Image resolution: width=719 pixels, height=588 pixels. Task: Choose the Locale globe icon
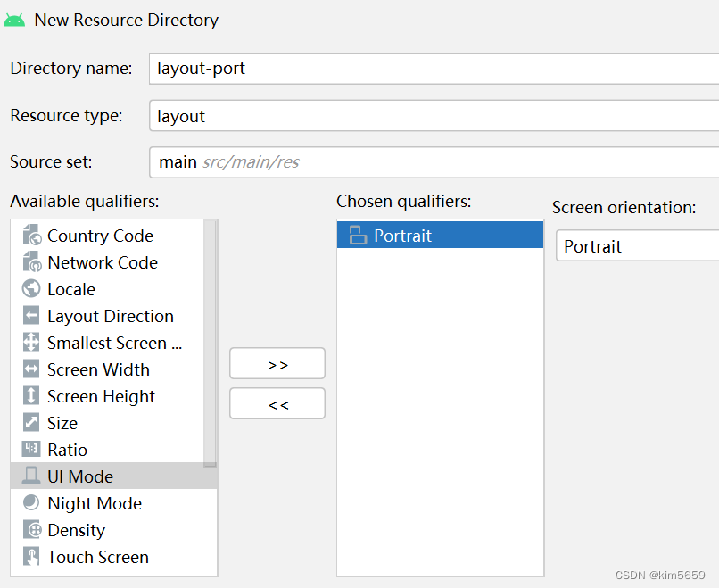point(31,289)
